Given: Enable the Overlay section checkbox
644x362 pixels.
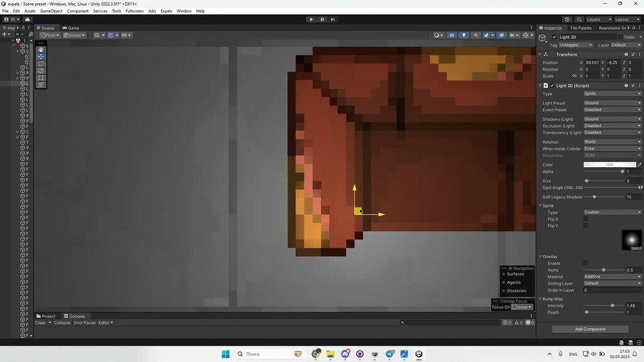Looking at the screenshot, I should tap(585, 263).
